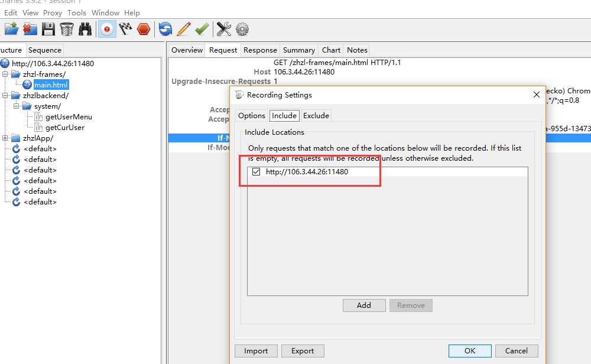Select the last <default> entry in tree
The image size is (591, 364).
[40, 202]
